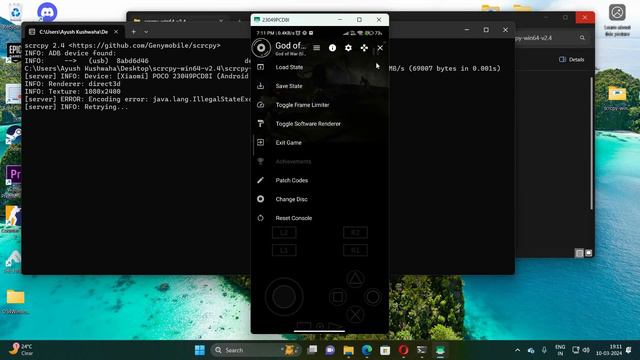Tap the virtual analog joystick
This screenshot has height=360, width=640.
click(x=284, y=297)
